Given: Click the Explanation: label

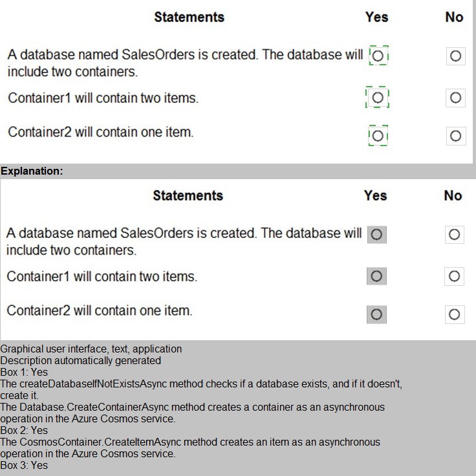Looking at the screenshot, I should click(x=32, y=171).
